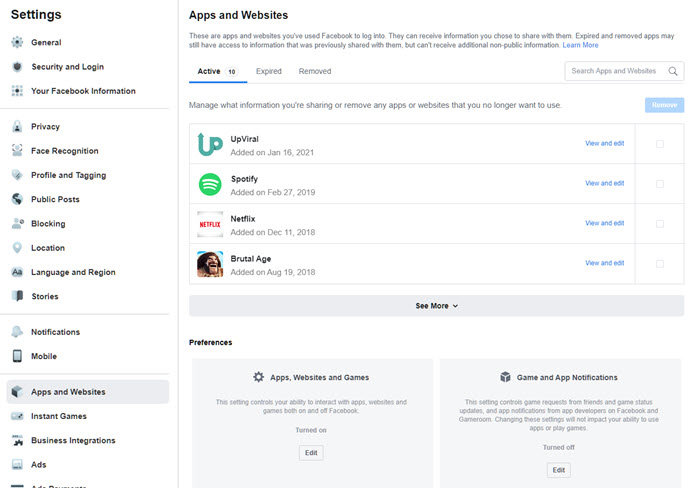The width and height of the screenshot is (700, 488).
Task: Click the Blocking person icon
Action: pyautogui.click(x=17, y=223)
